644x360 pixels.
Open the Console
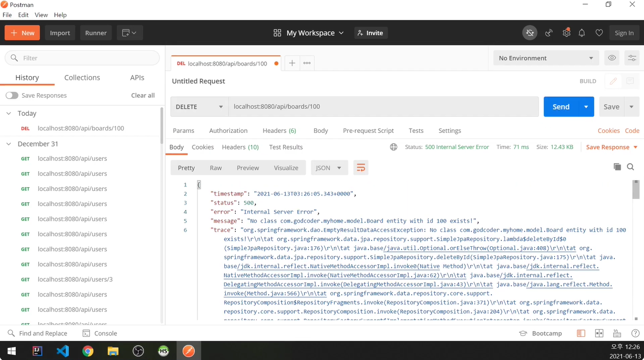tap(100, 333)
